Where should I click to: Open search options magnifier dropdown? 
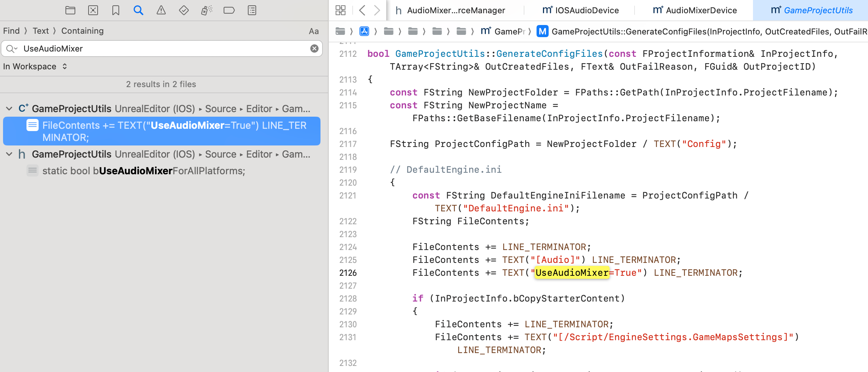tap(12, 48)
